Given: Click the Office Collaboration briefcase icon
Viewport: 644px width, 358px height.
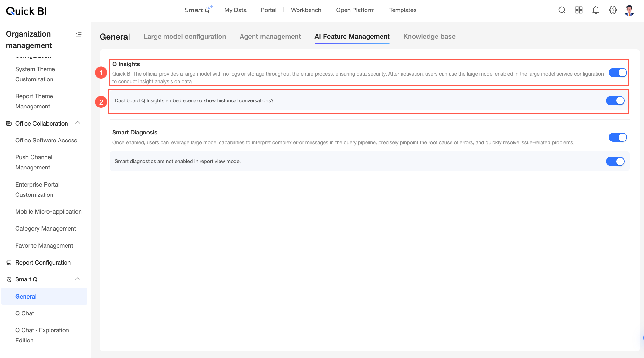Looking at the screenshot, I should [x=9, y=123].
